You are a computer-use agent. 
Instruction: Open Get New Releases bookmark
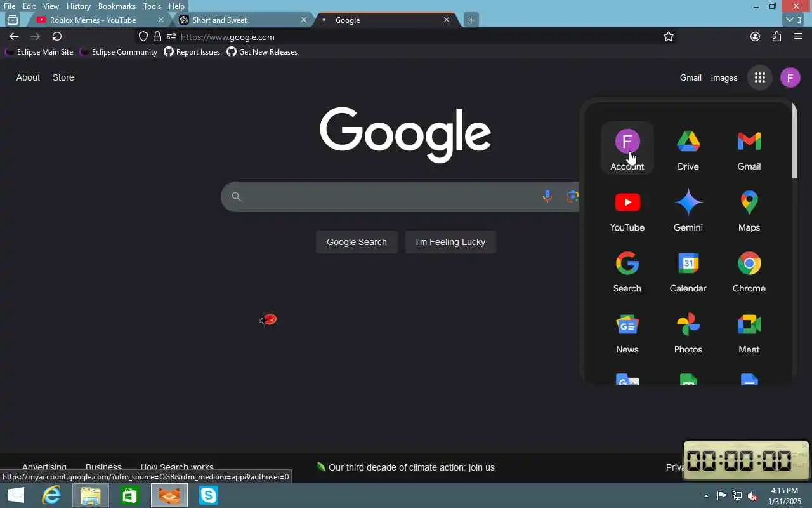(x=262, y=52)
